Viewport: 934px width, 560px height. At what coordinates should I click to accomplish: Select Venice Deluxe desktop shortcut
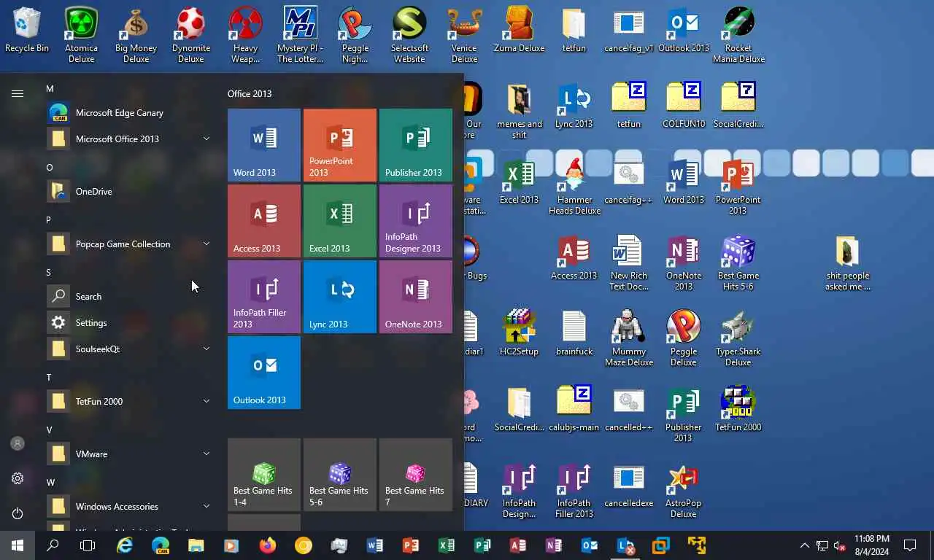click(464, 35)
